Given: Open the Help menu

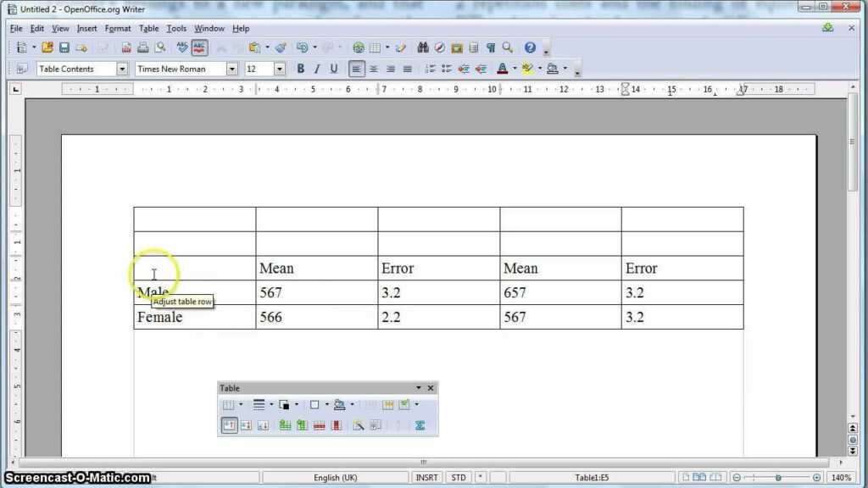Looking at the screenshot, I should coord(241,28).
